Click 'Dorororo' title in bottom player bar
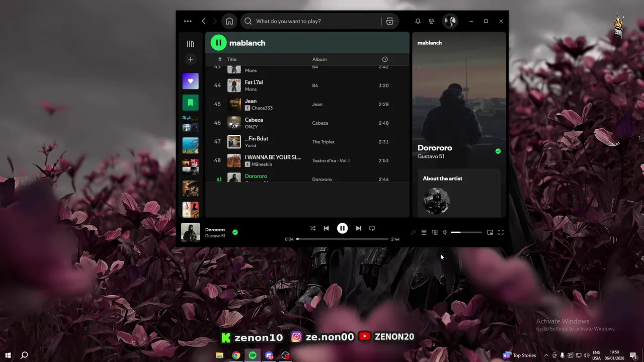 pyautogui.click(x=215, y=230)
